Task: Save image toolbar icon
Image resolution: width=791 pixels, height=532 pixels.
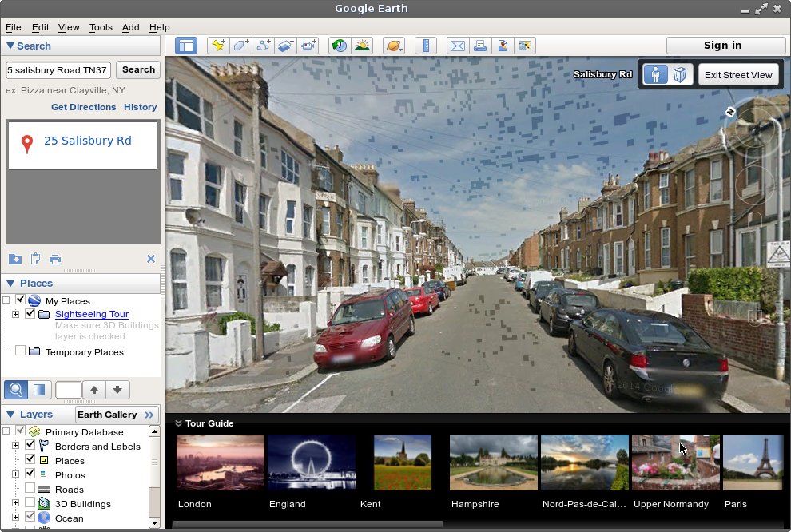Action: [502, 46]
